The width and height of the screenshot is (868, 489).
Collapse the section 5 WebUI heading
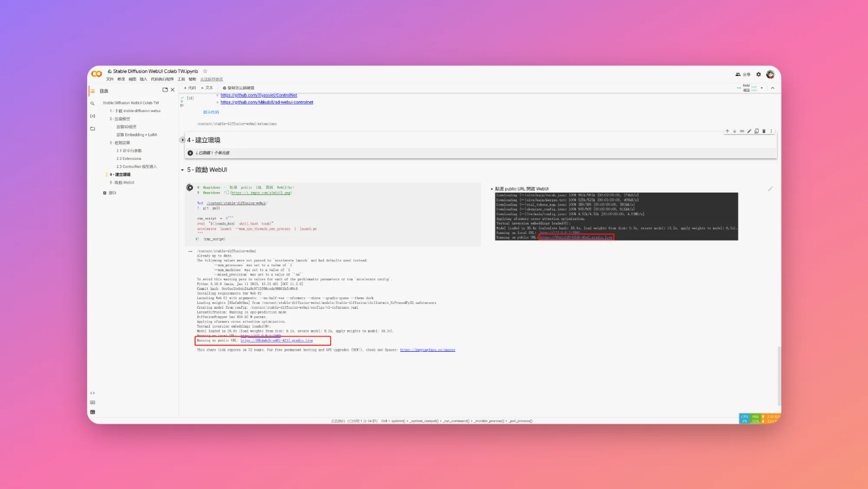click(x=182, y=170)
